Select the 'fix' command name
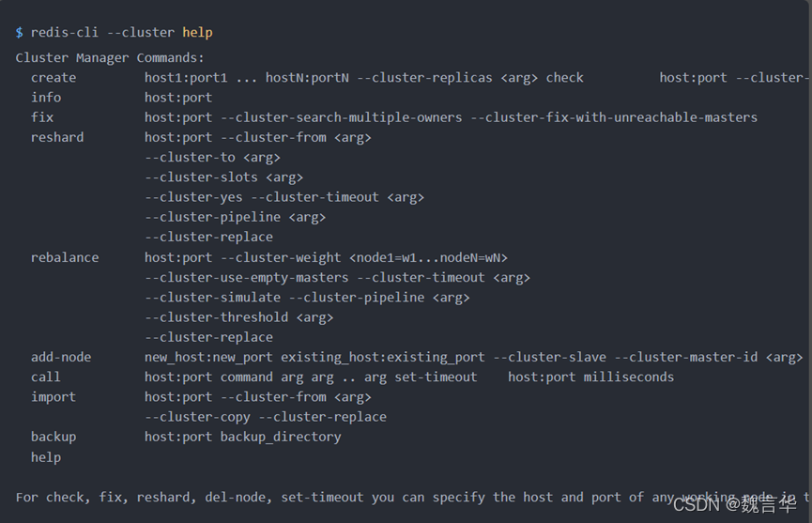Image resolution: width=812 pixels, height=523 pixels. (x=42, y=117)
